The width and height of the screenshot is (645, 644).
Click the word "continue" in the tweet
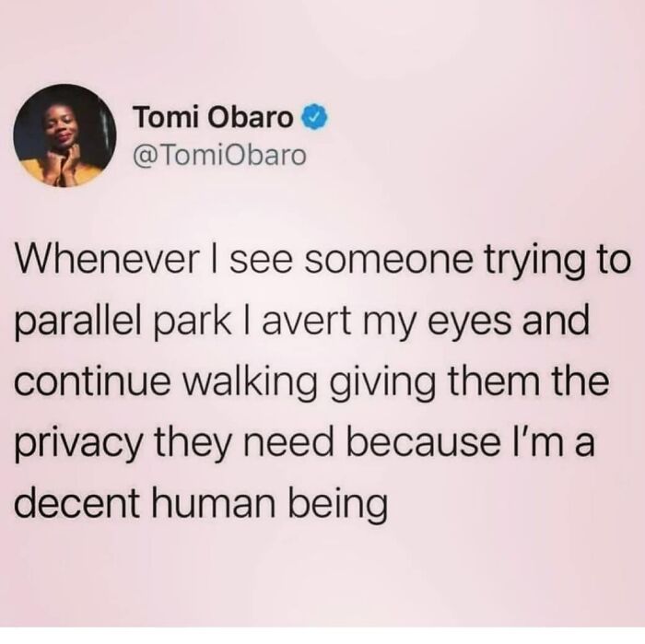92,382
